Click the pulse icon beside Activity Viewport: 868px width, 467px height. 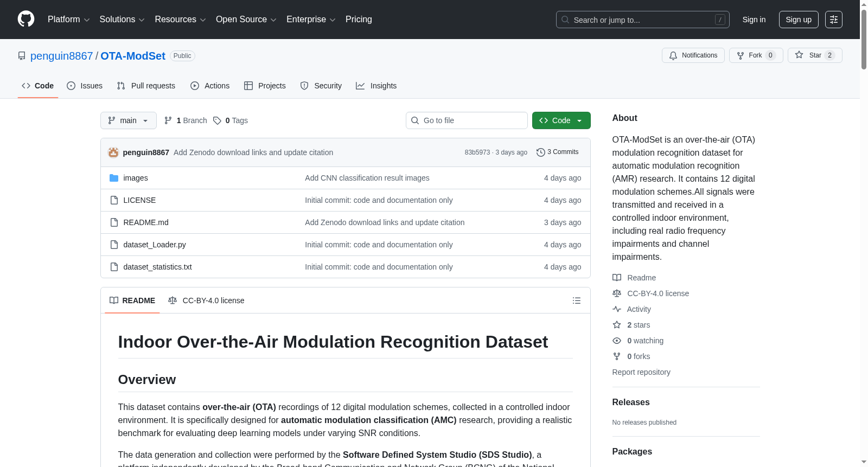pyautogui.click(x=617, y=309)
